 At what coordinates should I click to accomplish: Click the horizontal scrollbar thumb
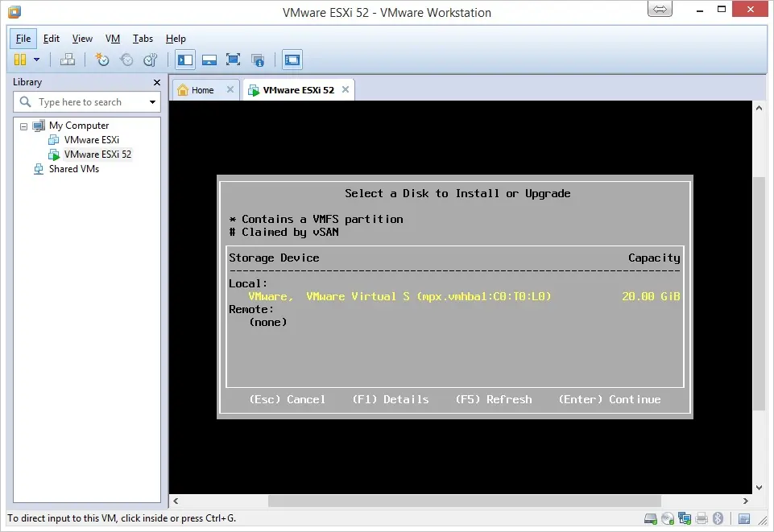[465, 501]
